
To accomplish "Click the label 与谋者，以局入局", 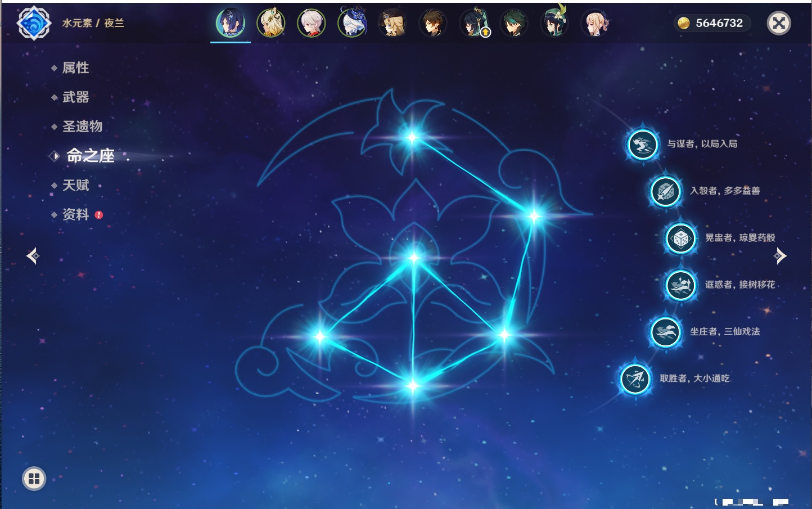I will pyautogui.click(x=702, y=144).
